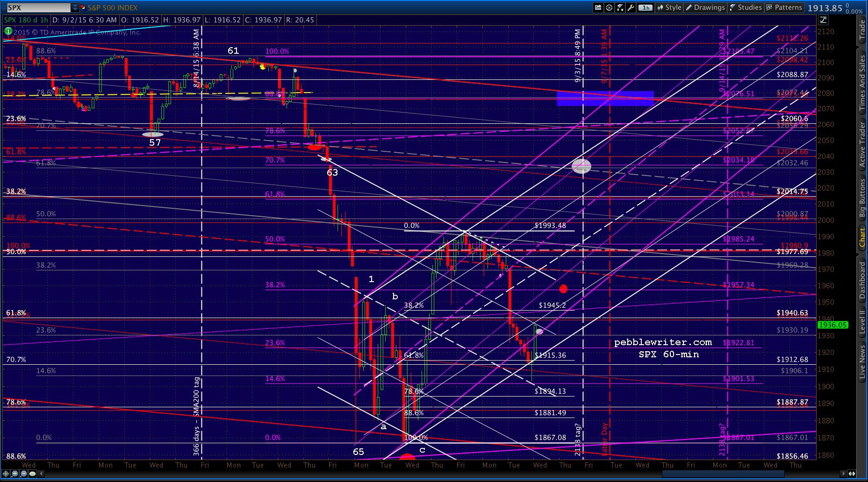Click the $1881.49 fib level label
The height and width of the screenshot is (482, 868).
coord(550,412)
